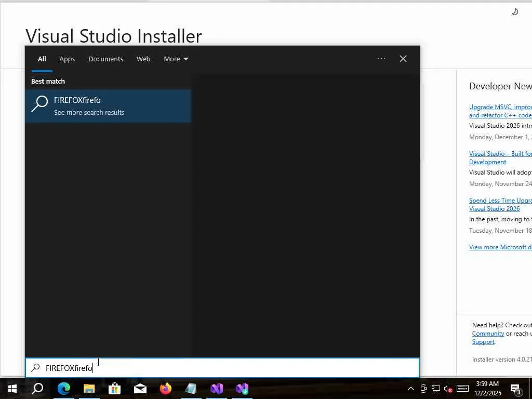Open Microsoft Store from taskbar
The height and width of the screenshot is (399, 532).
pos(115,389)
